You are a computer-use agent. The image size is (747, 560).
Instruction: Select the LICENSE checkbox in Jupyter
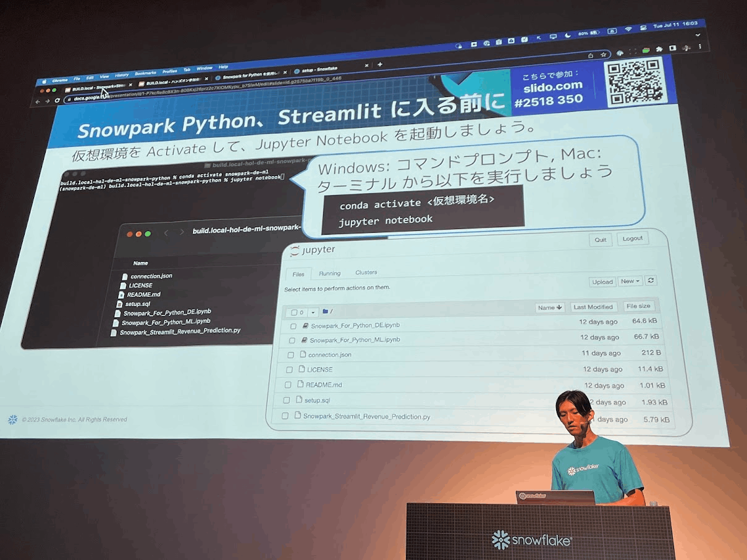[x=289, y=369]
